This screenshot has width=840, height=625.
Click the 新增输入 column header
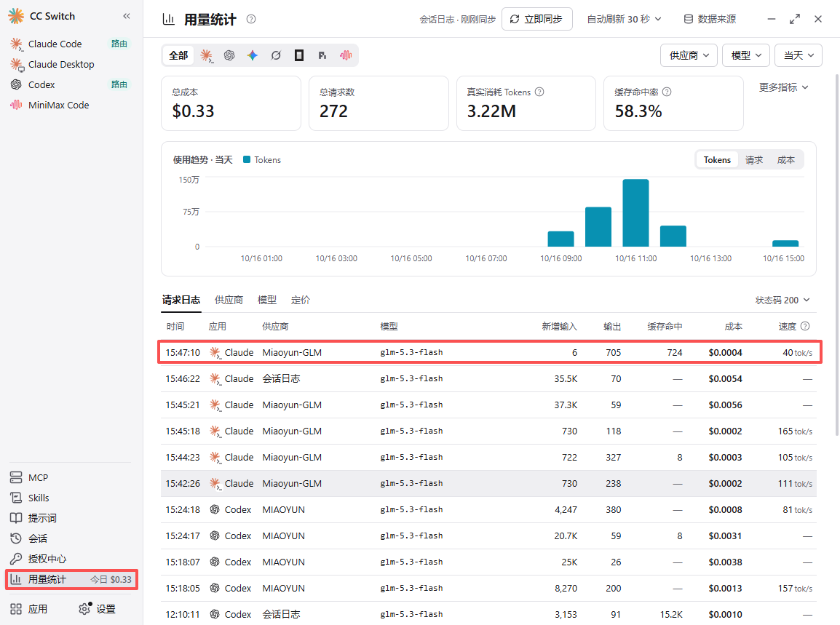click(559, 326)
